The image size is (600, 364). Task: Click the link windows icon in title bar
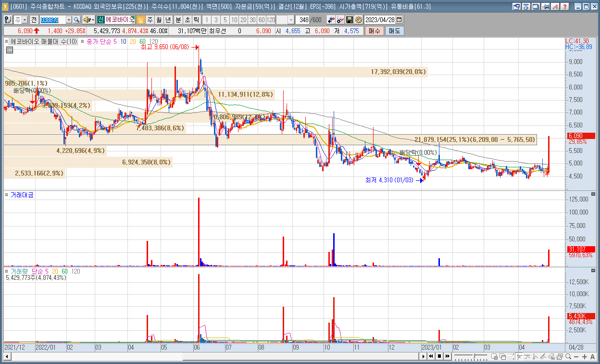click(x=516, y=7)
